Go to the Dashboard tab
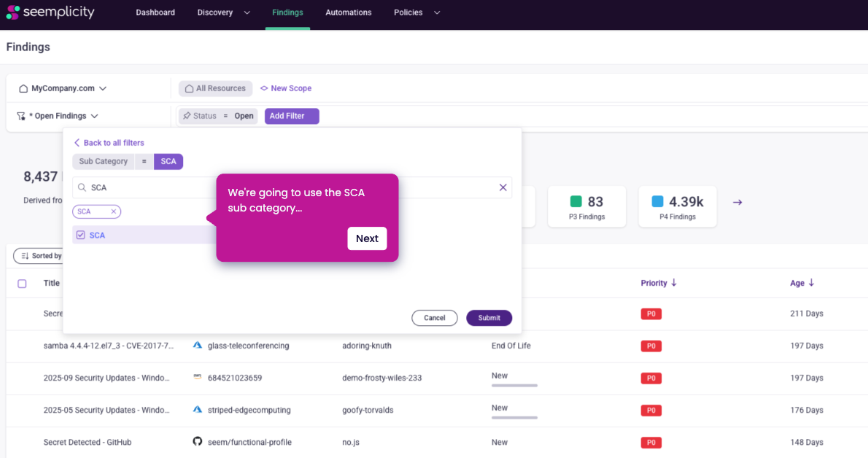 point(155,12)
